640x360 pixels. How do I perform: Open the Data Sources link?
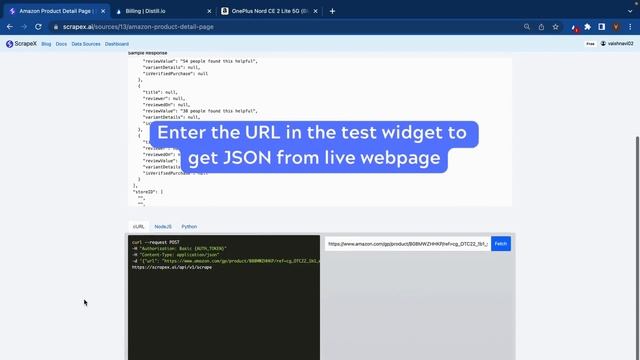point(86,44)
